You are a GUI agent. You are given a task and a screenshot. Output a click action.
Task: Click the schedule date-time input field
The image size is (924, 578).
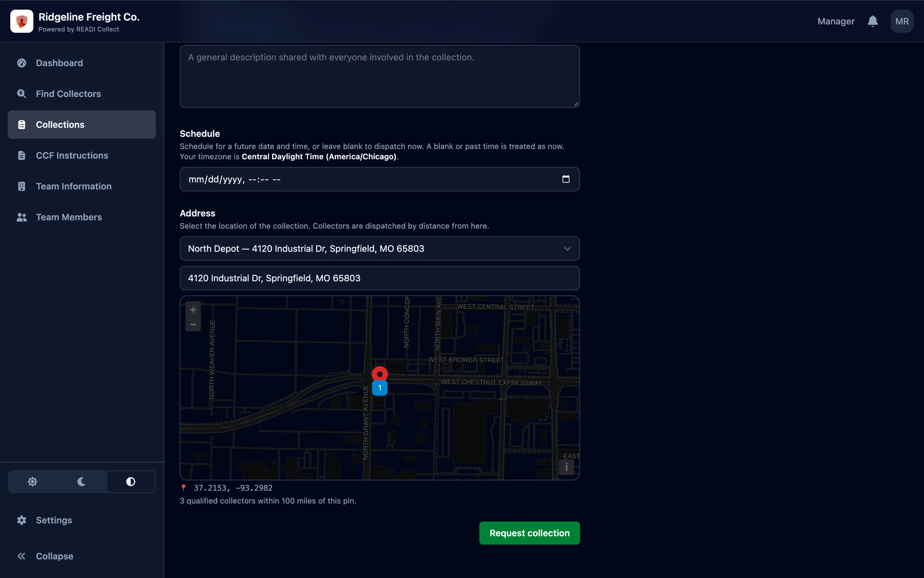(x=380, y=179)
